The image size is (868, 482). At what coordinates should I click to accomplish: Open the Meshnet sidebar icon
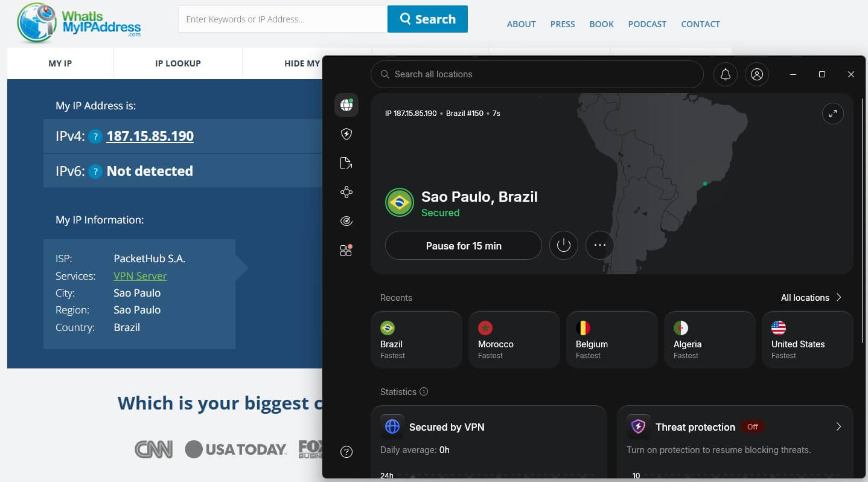(x=346, y=192)
